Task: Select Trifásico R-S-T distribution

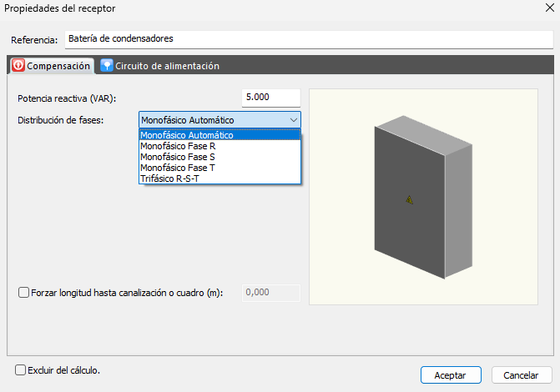Action: click(x=170, y=178)
